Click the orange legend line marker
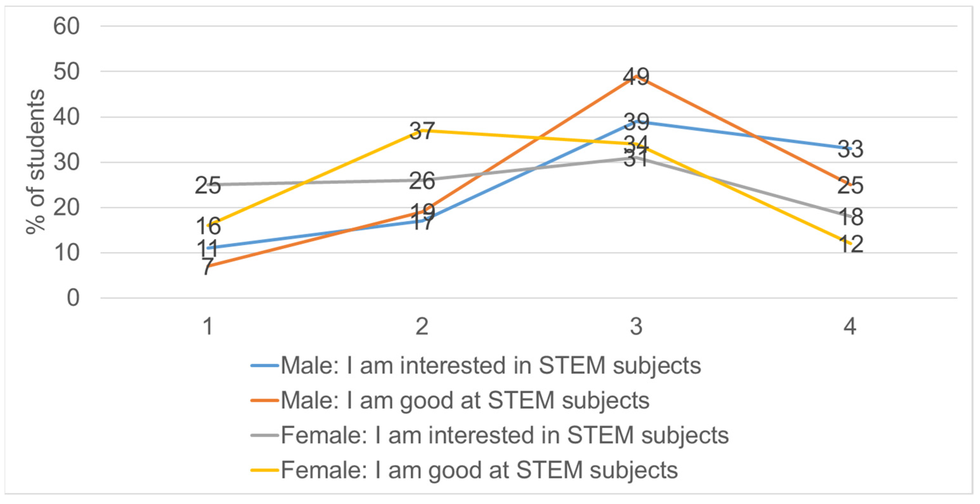Image resolution: width=980 pixels, height=504 pixels. coord(264,400)
